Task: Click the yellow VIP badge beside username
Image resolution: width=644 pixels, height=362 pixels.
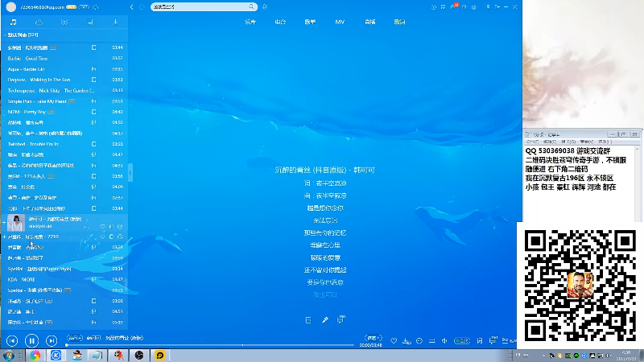Action: click(72, 7)
